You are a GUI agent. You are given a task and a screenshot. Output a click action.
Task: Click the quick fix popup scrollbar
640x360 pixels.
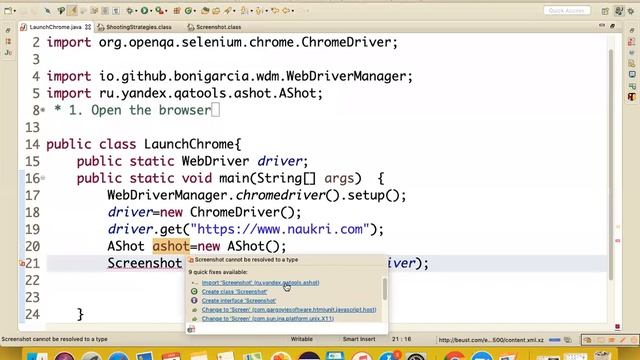(384, 289)
